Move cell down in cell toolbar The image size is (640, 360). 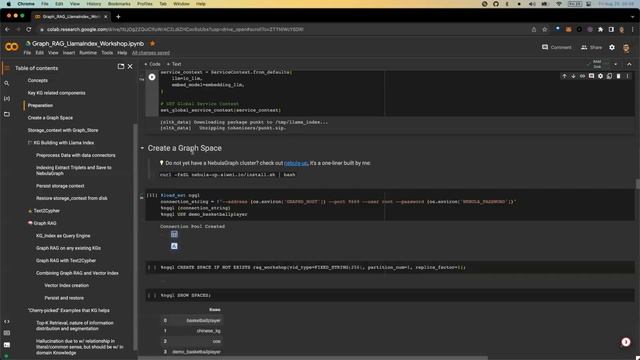point(573,76)
